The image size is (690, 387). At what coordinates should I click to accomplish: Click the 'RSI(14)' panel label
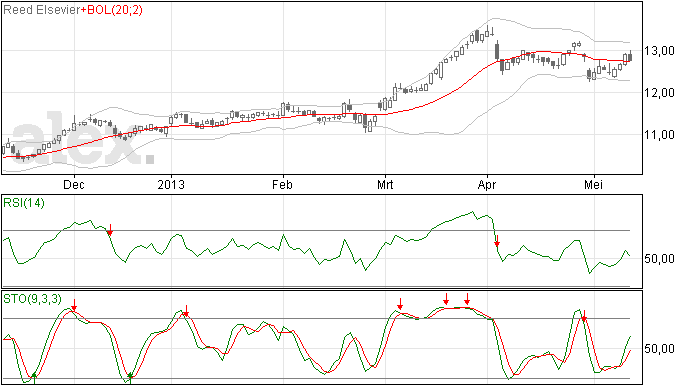pyautogui.click(x=24, y=203)
